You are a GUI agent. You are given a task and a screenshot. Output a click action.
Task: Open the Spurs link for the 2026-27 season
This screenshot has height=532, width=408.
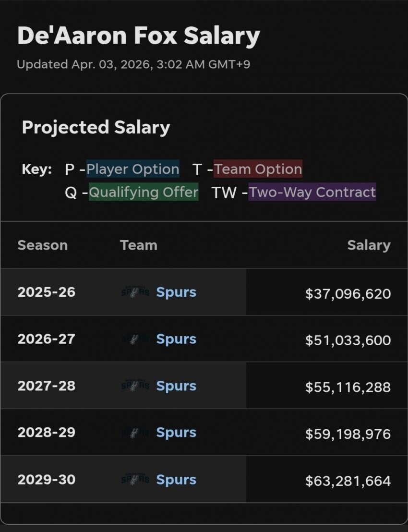(x=176, y=339)
